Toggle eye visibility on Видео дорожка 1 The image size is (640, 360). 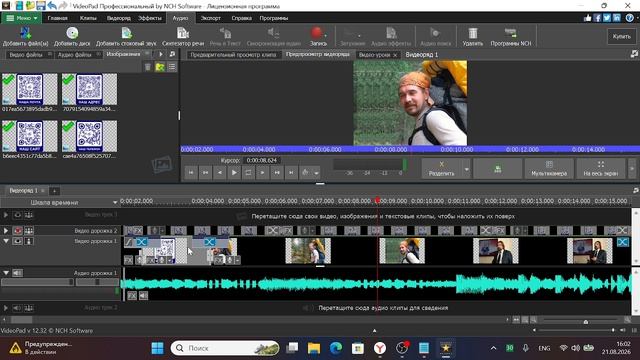tap(18, 241)
